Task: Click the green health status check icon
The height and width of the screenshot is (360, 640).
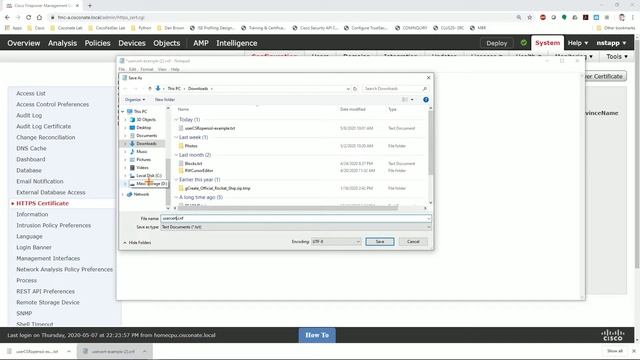Action: [x=524, y=42]
